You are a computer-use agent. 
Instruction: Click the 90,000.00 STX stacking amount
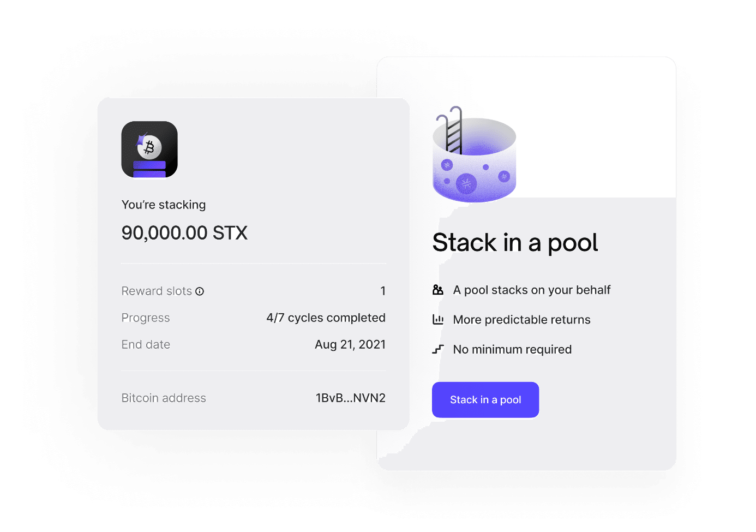pyautogui.click(x=184, y=233)
